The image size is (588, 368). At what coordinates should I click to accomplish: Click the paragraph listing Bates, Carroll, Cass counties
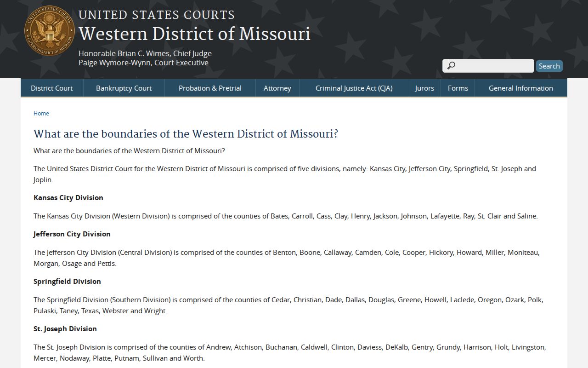[x=286, y=216]
